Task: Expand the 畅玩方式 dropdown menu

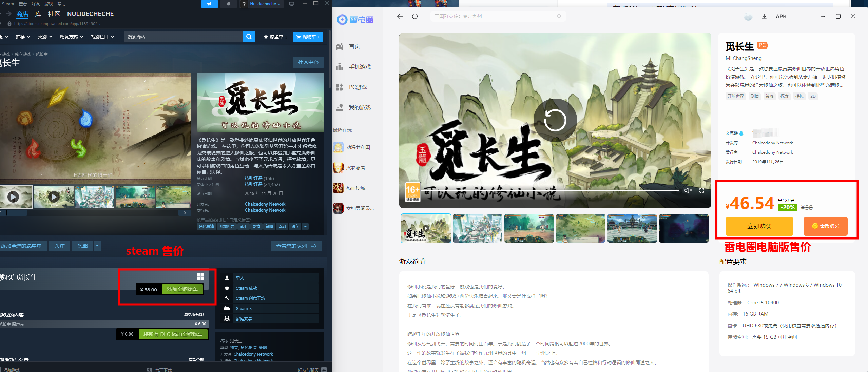Action: click(x=72, y=37)
